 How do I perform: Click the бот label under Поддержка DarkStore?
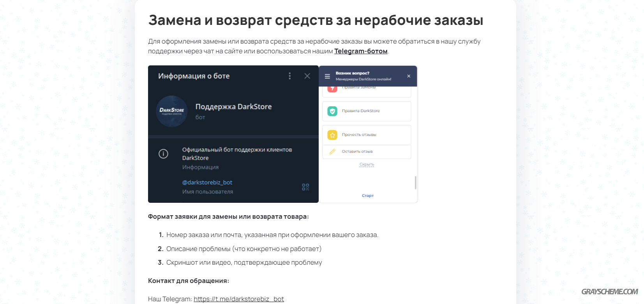[x=200, y=117]
